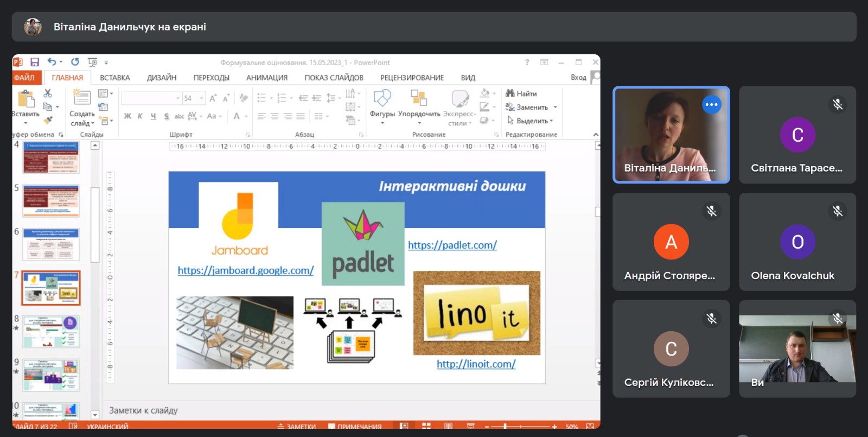Click the Cut scissors icon

coord(48,93)
